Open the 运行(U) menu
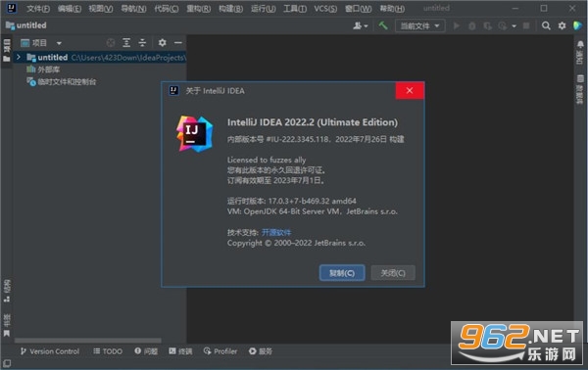The image size is (588, 370). pos(264,8)
